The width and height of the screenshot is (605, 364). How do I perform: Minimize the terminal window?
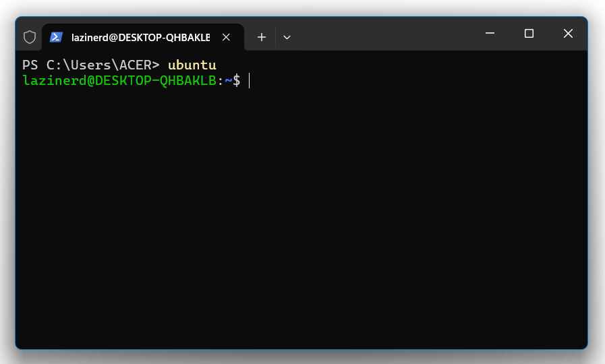click(x=490, y=33)
